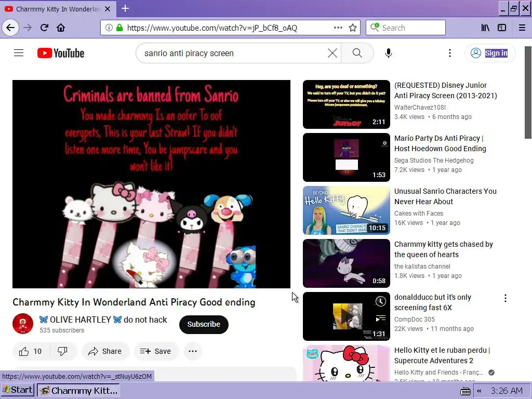Click the green padlock security icon
This screenshot has height=399, width=532.
(119, 28)
